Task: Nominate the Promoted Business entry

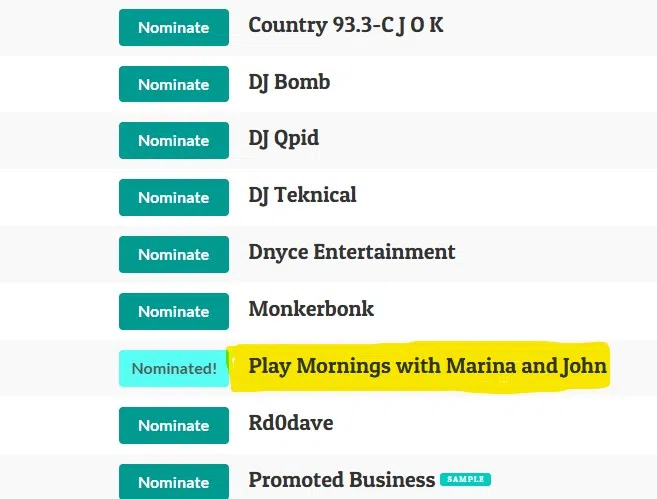Action: [173, 482]
